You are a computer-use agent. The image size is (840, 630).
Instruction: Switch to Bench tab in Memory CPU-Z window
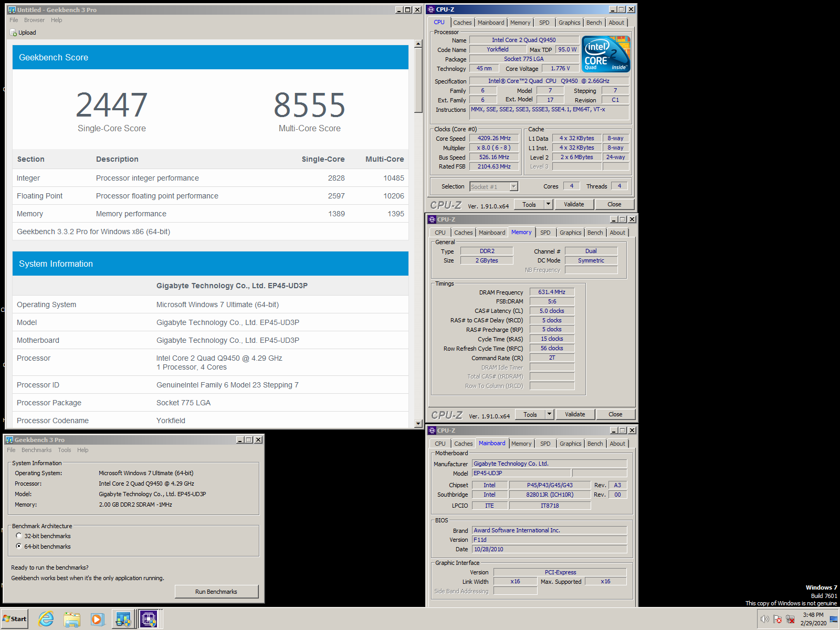point(595,233)
